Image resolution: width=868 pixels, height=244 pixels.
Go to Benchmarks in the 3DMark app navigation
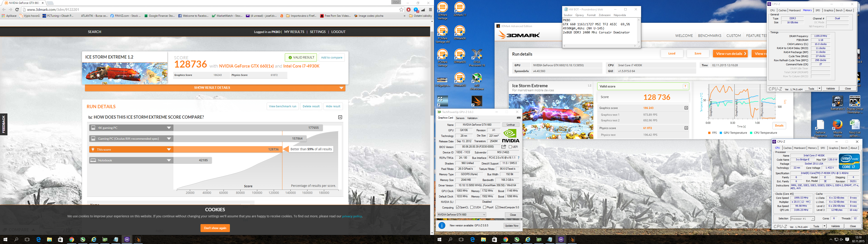[x=710, y=36]
